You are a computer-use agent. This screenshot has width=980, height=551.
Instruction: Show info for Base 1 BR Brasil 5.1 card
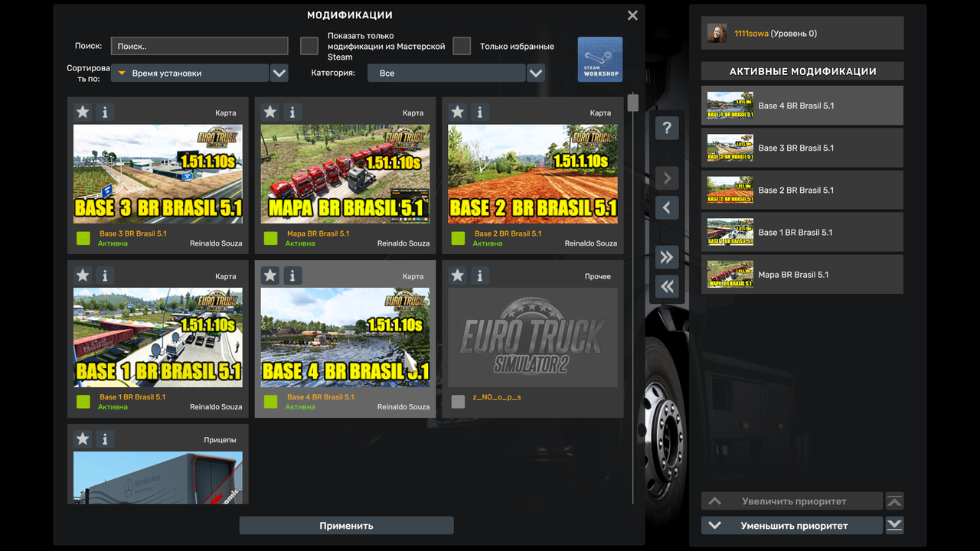point(105,275)
